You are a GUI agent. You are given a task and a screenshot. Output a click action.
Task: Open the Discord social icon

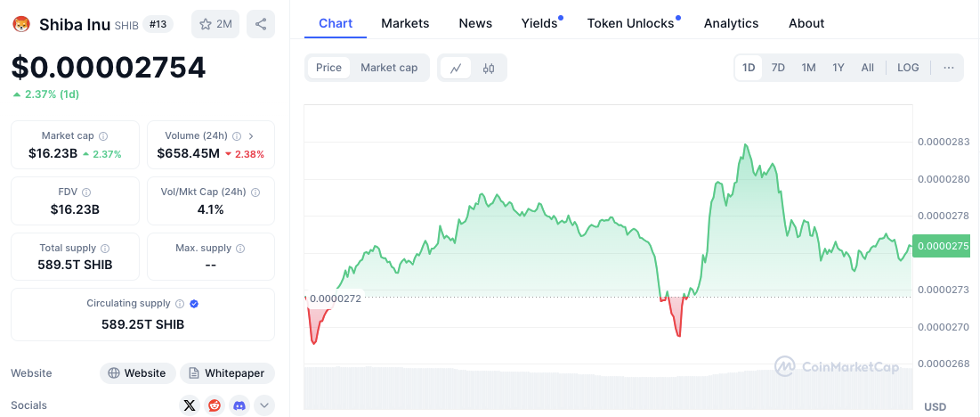pos(239,405)
